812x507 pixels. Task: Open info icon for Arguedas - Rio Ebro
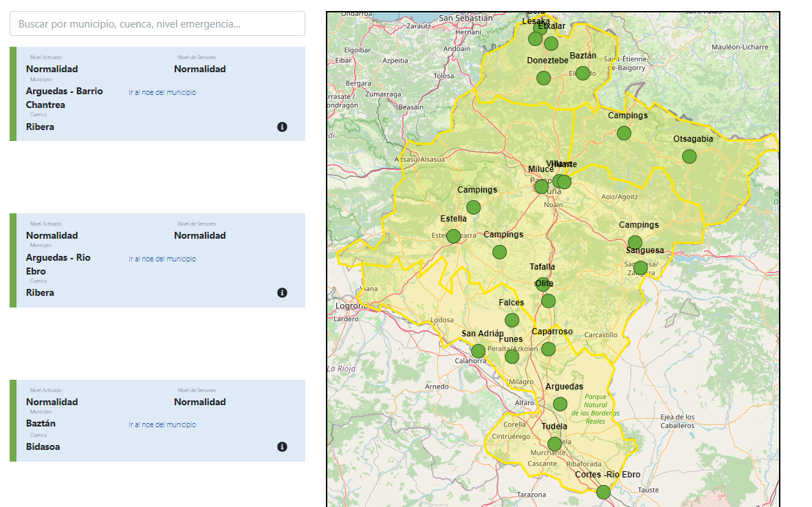[x=282, y=292]
